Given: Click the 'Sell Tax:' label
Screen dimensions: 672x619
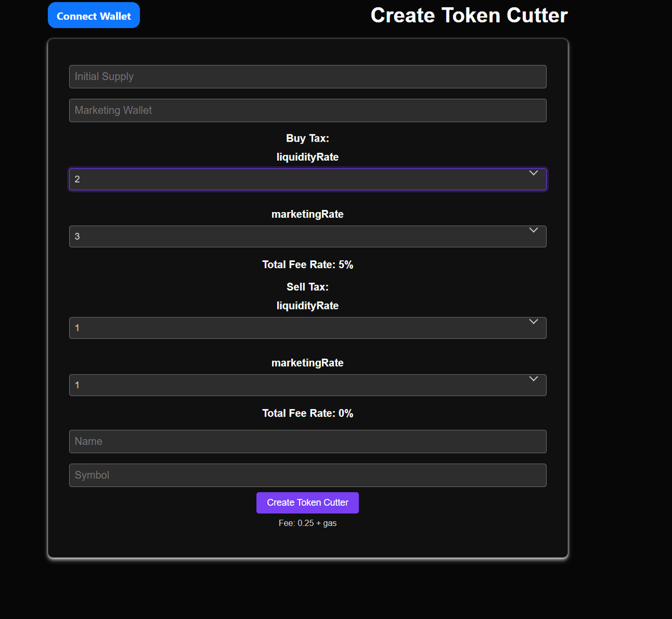Looking at the screenshot, I should 307,287.
